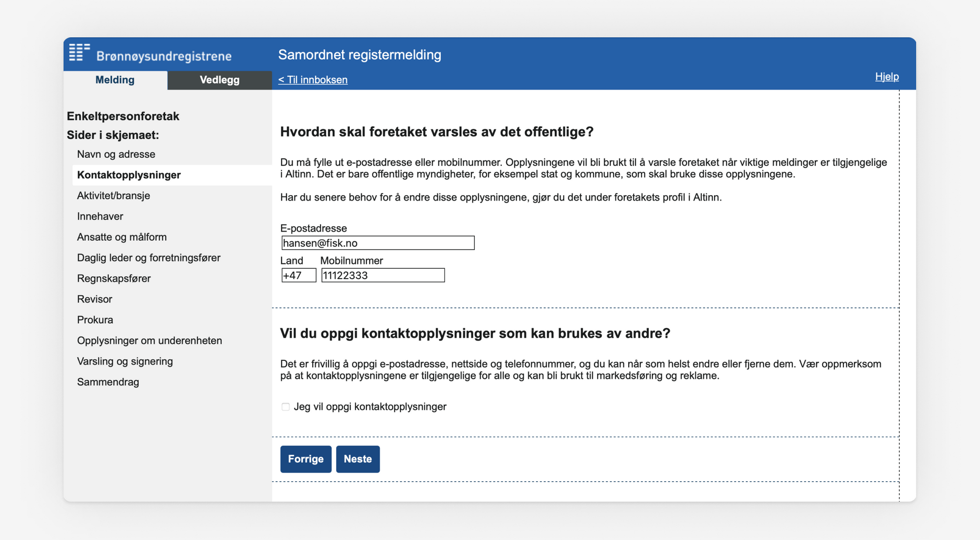Screen dimensions: 980x540
Task: Open Ansatte og målform
Action: [122, 237]
